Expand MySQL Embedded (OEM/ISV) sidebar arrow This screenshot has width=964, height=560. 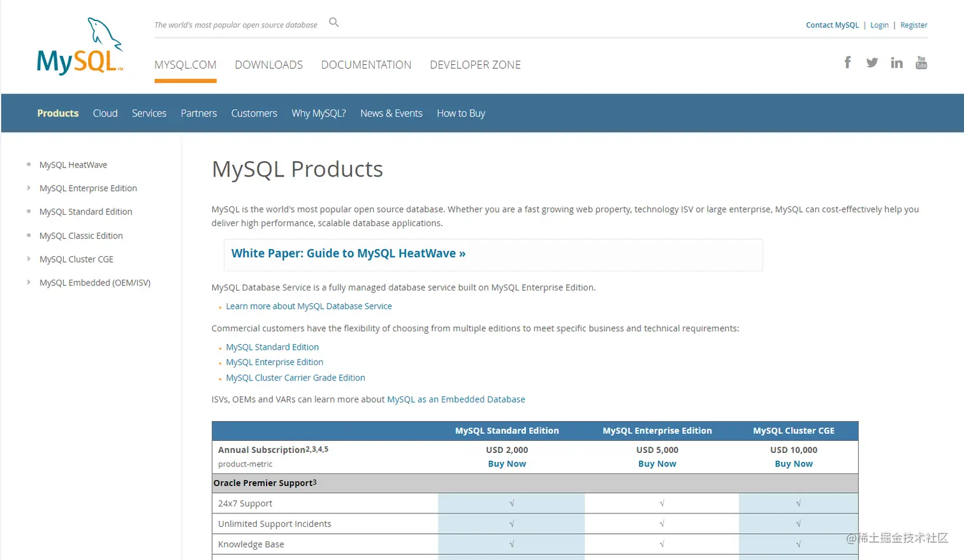tap(29, 282)
